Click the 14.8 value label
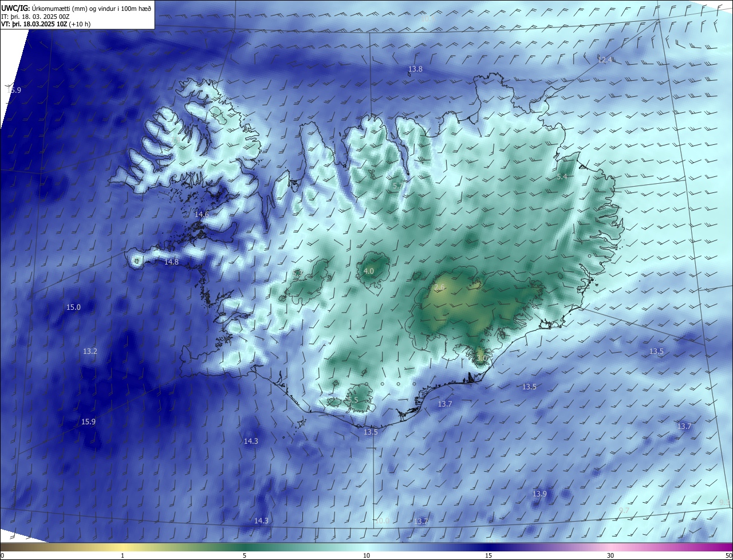Viewport: 733px width, 560px height. click(x=171, y=262)
